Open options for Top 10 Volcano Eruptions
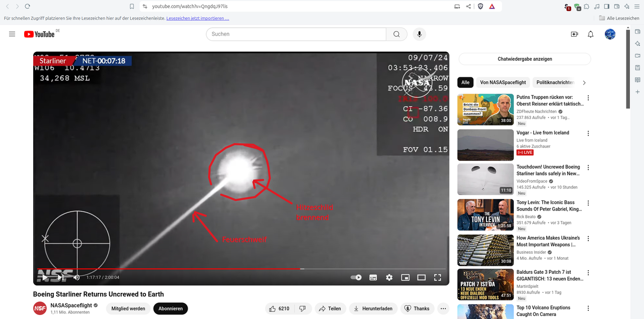The height and width of the screenshot is (319, 644). (588, 308)
